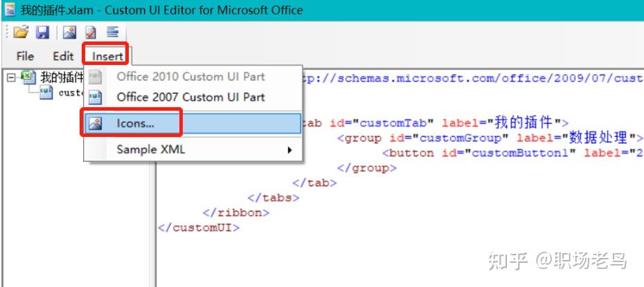The height and width of the screenshot is (287, 644).
Task: Click the Generate Callbacks toolbar icon
Action: click(x=111, y=33)
